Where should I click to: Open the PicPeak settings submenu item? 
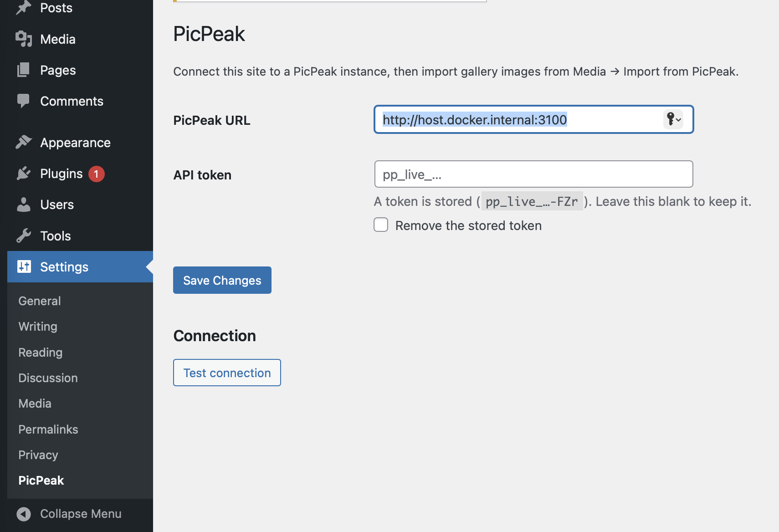(x=41, y=481)
